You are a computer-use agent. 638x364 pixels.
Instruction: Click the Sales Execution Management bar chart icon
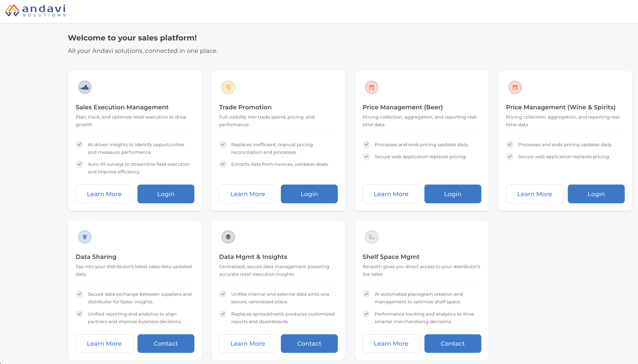tap(85, 87)
